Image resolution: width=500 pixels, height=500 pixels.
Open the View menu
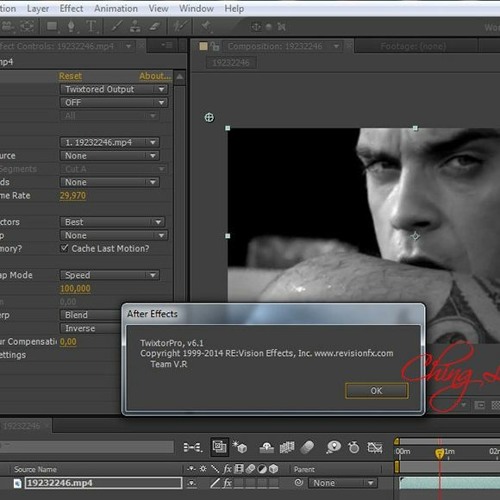(158, 8)
